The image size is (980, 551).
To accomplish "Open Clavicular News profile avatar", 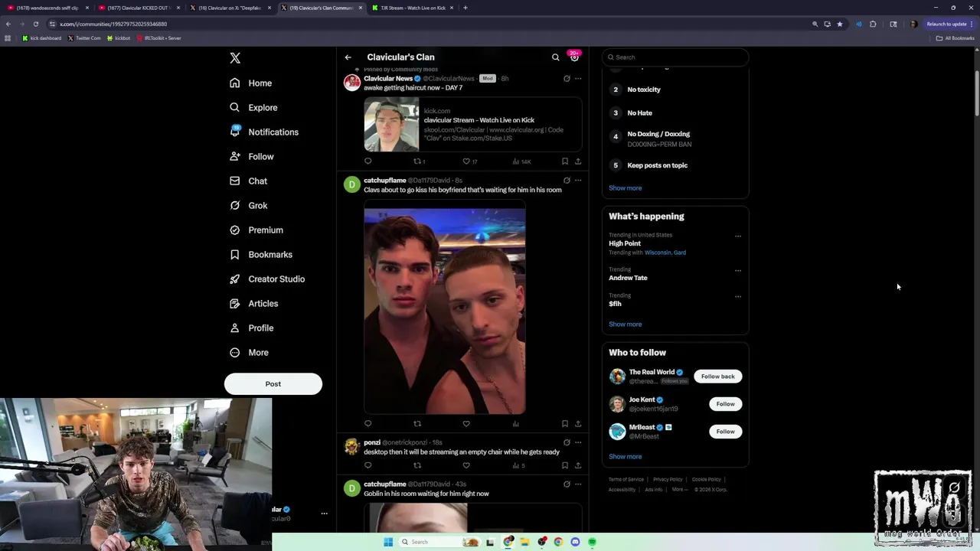I will click(352, 83).
